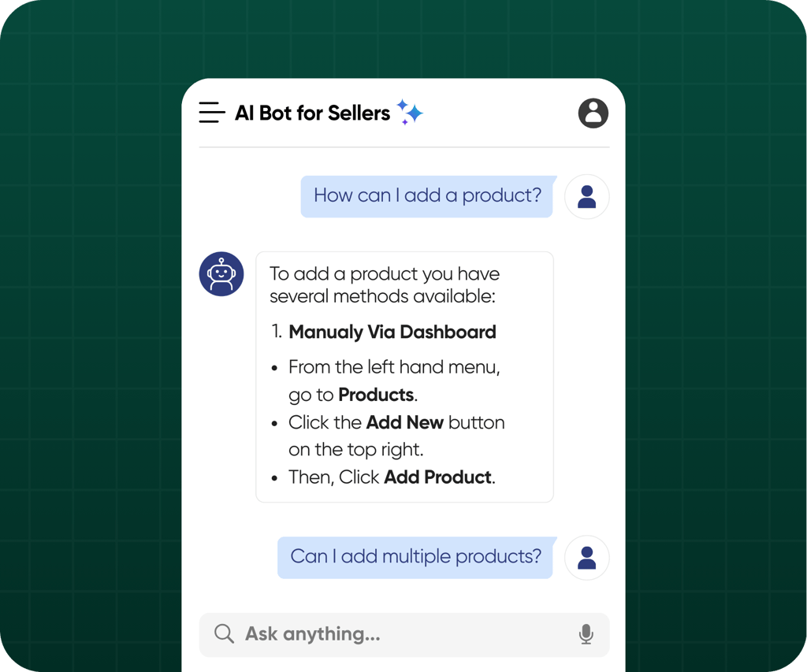The image size is (807, 672).
Task: Click the 'Can I add multiple products?' bubble
Action: 415,557
